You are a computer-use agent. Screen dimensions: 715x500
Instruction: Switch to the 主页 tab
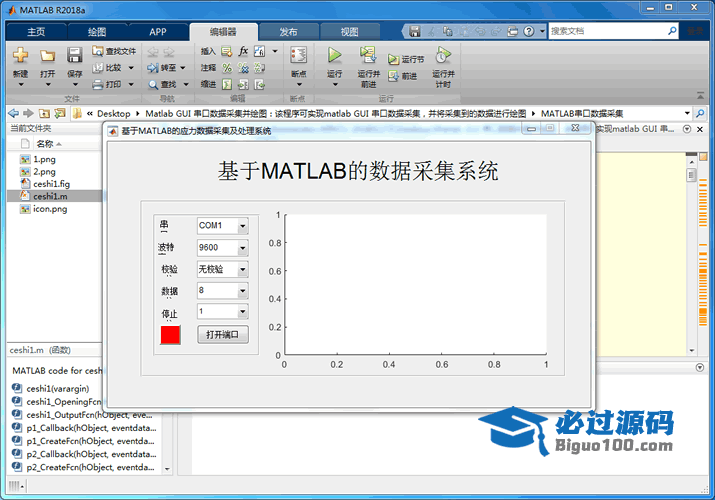tap(36, 31)
